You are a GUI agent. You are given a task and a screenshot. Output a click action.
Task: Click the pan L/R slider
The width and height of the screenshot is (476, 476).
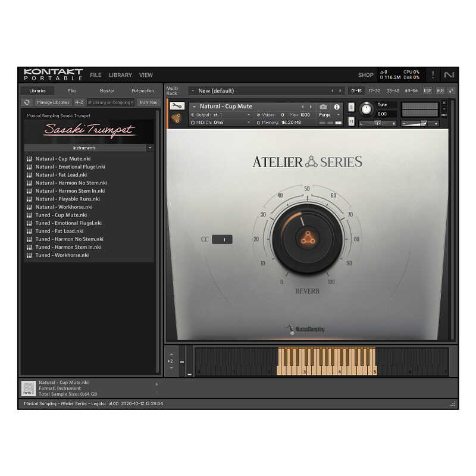coord(378,124)
